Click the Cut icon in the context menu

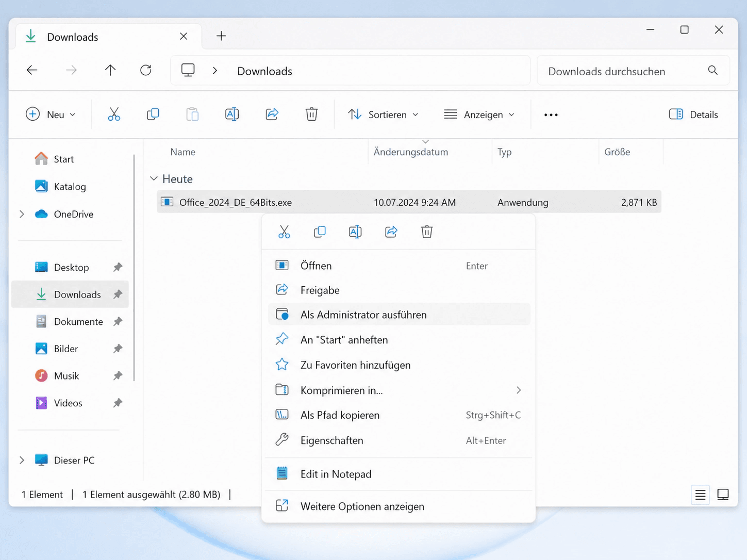284,232
